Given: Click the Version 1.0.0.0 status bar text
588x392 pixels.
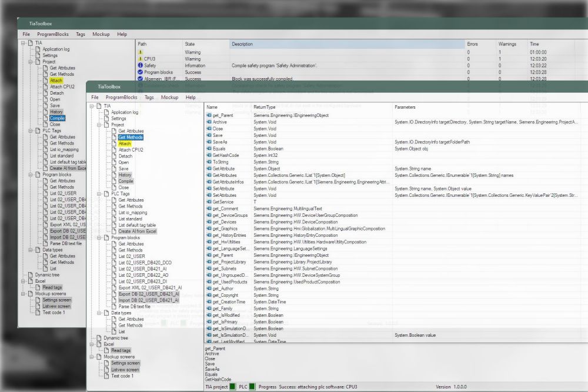Looking at the screenshot, I should click(451, 387).
